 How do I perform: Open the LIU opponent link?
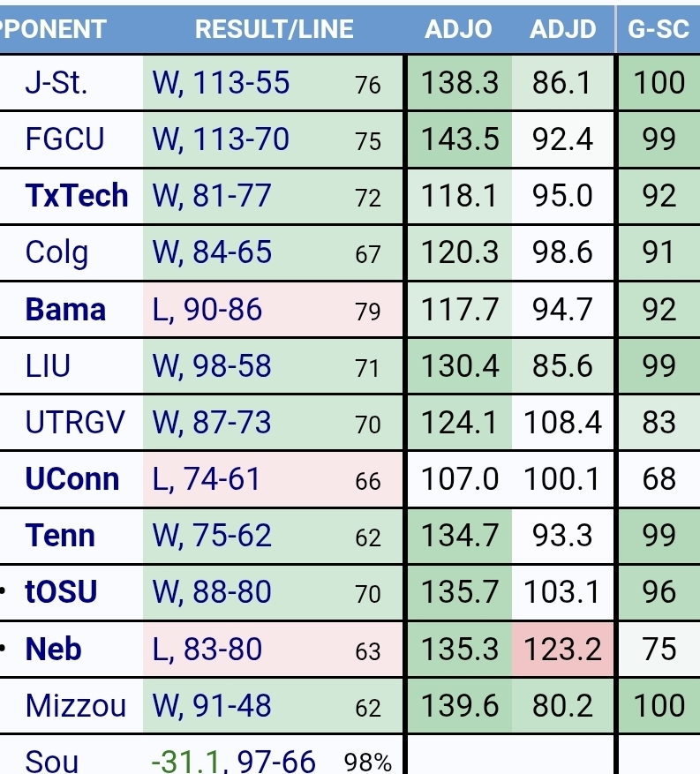pyautogui.click(x=48, y=366)
